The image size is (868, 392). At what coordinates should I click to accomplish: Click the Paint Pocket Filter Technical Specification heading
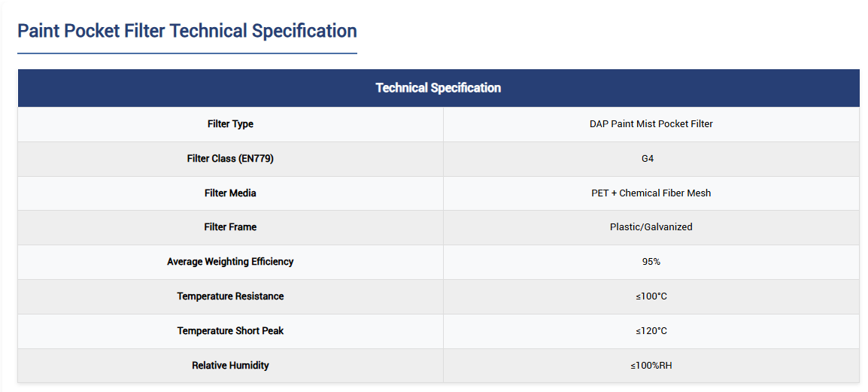(x=187, y=31)
